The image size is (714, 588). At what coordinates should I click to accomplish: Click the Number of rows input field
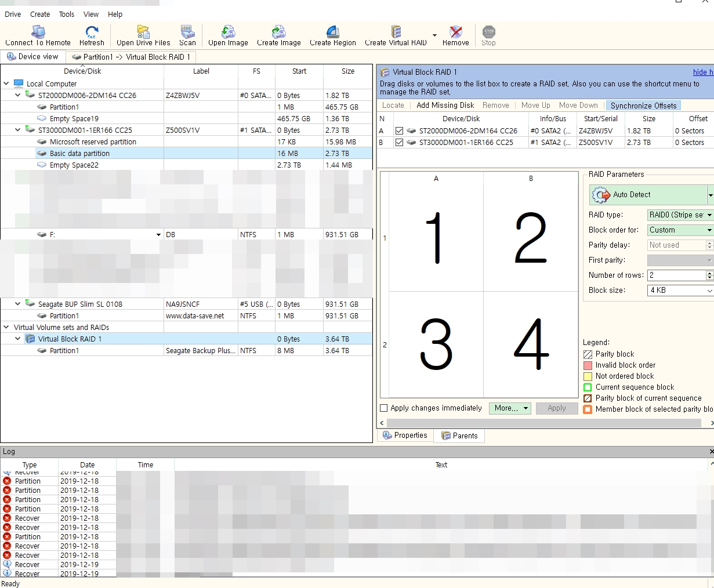point(676,275)
